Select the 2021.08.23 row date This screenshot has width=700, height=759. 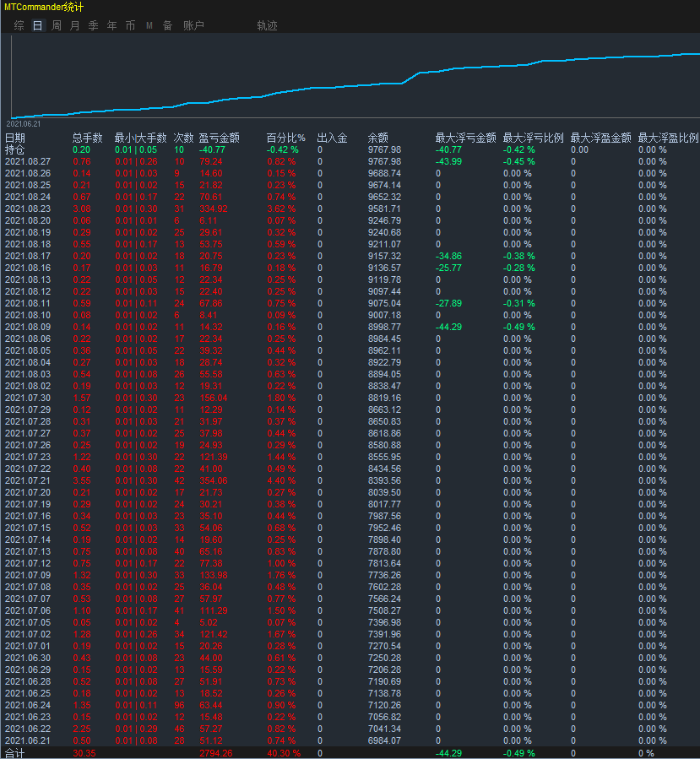[x=28, y=209]
